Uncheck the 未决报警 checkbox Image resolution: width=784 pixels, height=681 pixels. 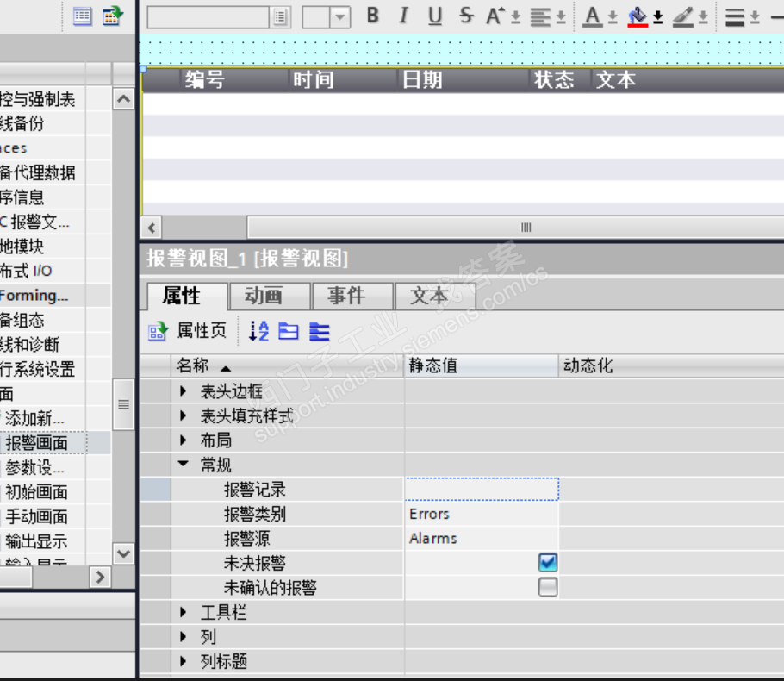coord(548,562)
